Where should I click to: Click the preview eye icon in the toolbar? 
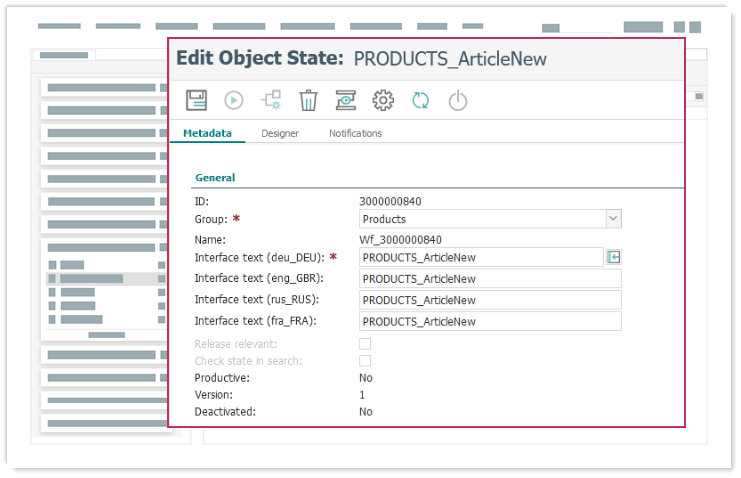[x=346, y=100]
